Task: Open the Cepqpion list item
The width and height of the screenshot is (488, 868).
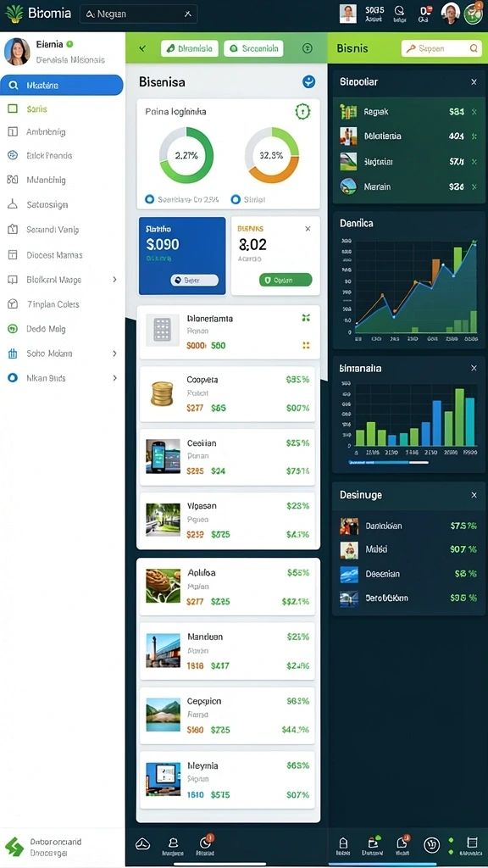Action: coord(227,715)
